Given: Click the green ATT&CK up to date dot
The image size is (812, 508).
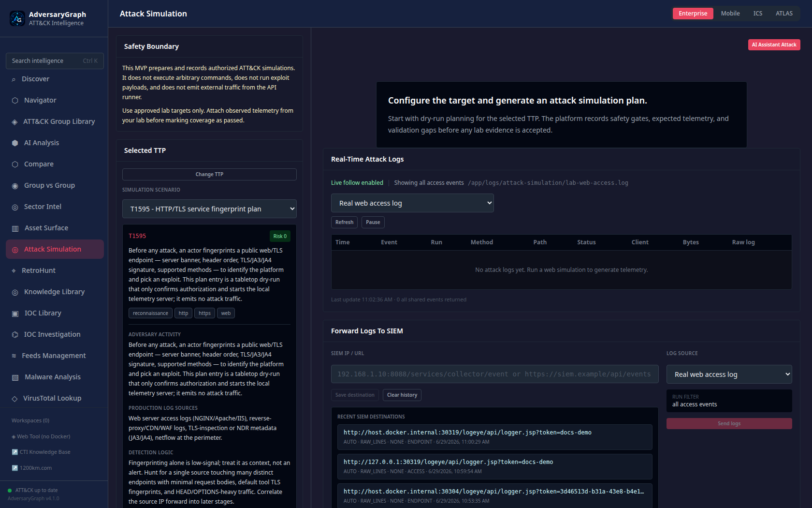Looking at the screenshot, I should (x=10, y=491).
